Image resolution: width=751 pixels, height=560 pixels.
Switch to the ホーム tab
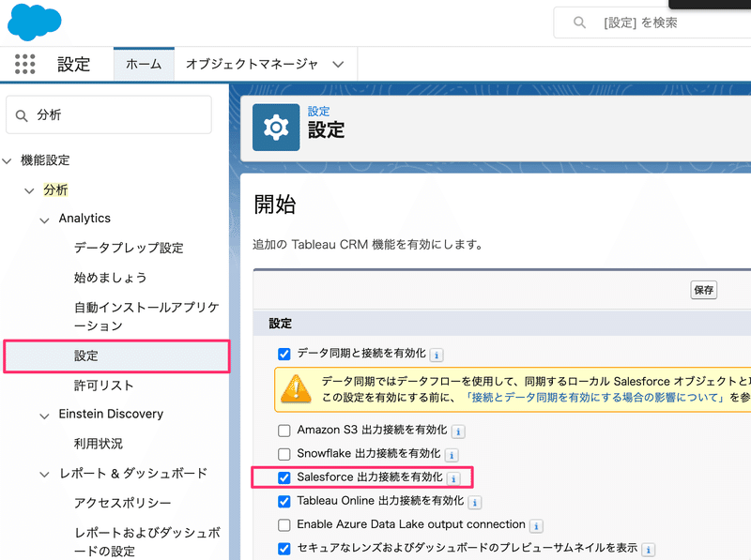tap(144, 64)
